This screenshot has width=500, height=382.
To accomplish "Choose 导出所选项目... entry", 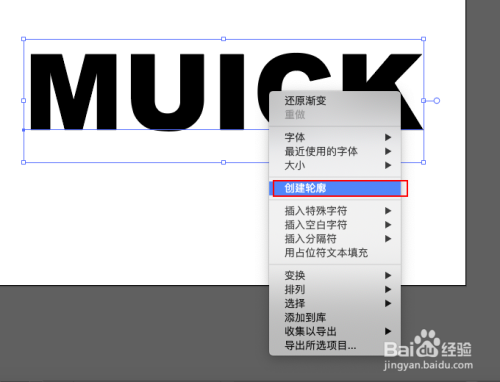I will (x=335, y=345).
